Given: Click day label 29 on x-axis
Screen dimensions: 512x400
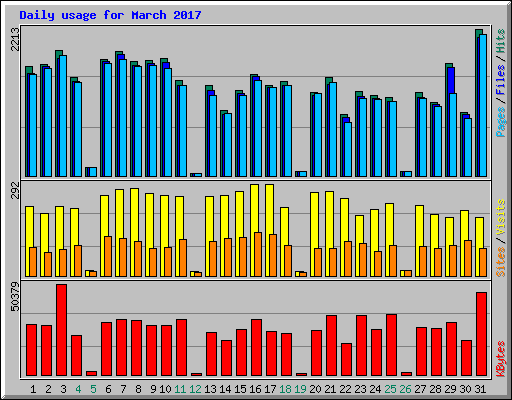Looking at the screenshot, I should 450,389.
